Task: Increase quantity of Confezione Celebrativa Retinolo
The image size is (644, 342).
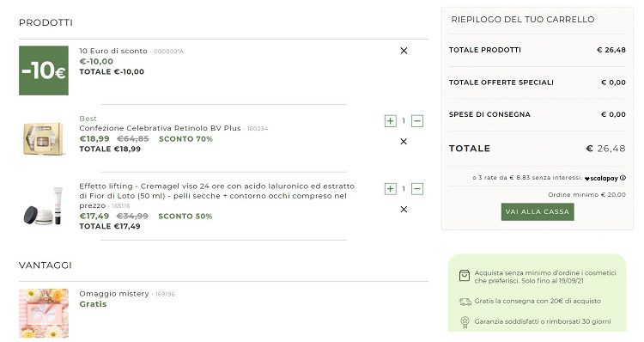Action: coord(391,121)
